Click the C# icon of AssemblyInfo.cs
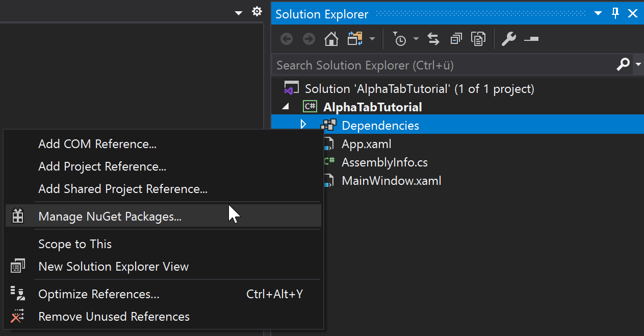The image size is (644, 336). [329, 161]
